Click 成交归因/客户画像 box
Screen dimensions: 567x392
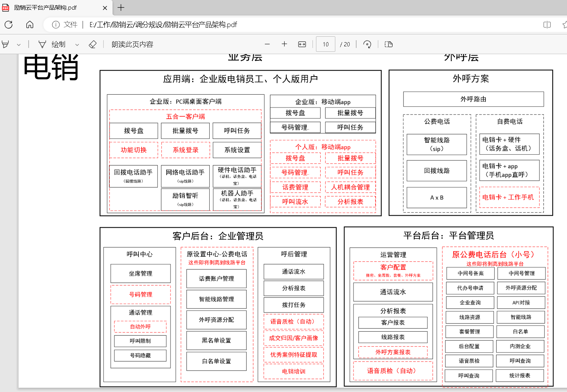tap(294, 338)
